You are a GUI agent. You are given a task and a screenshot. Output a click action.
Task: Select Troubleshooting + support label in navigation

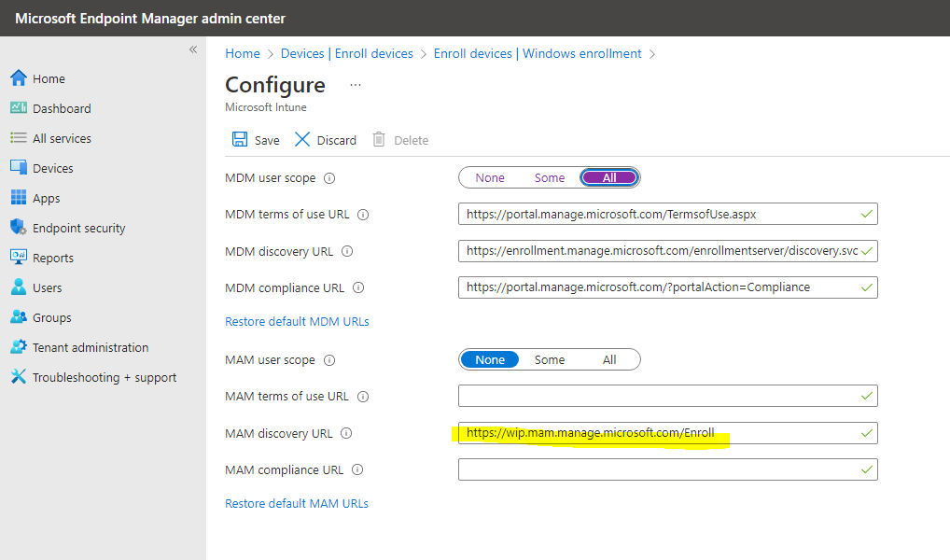[x=105, y=377]
